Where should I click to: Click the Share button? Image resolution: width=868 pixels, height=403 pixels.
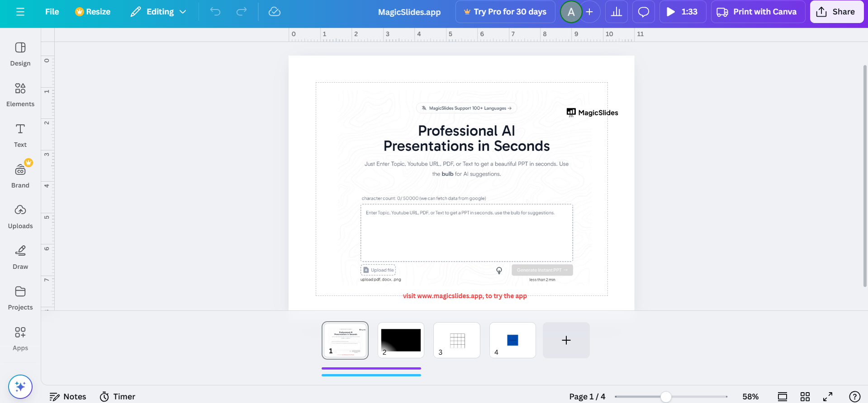[x=837, y=12]
